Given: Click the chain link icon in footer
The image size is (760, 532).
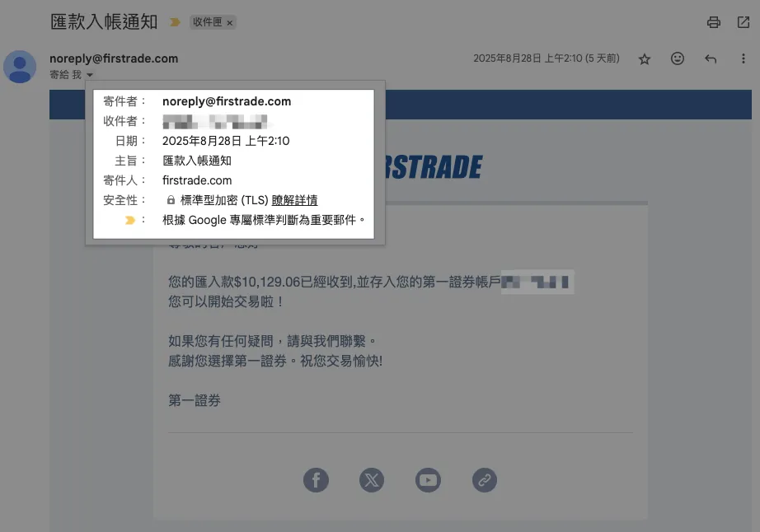Looking at the screenshot, I should [484, 479].
